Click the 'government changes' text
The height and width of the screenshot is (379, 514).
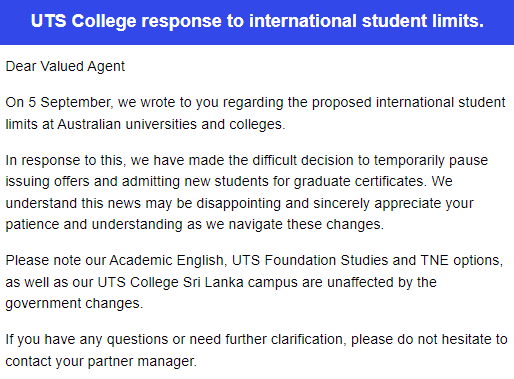click(73, 304)
